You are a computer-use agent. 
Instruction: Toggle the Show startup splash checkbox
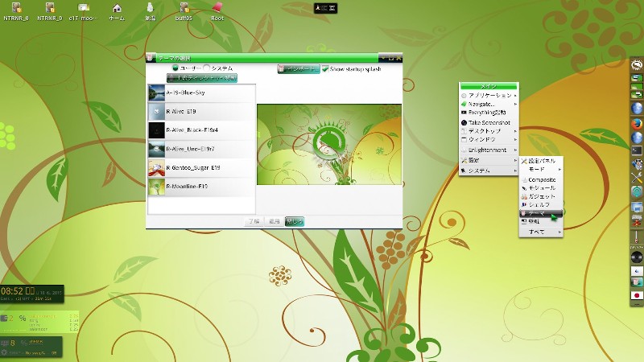pyautogui.click(x=325, y=68)
